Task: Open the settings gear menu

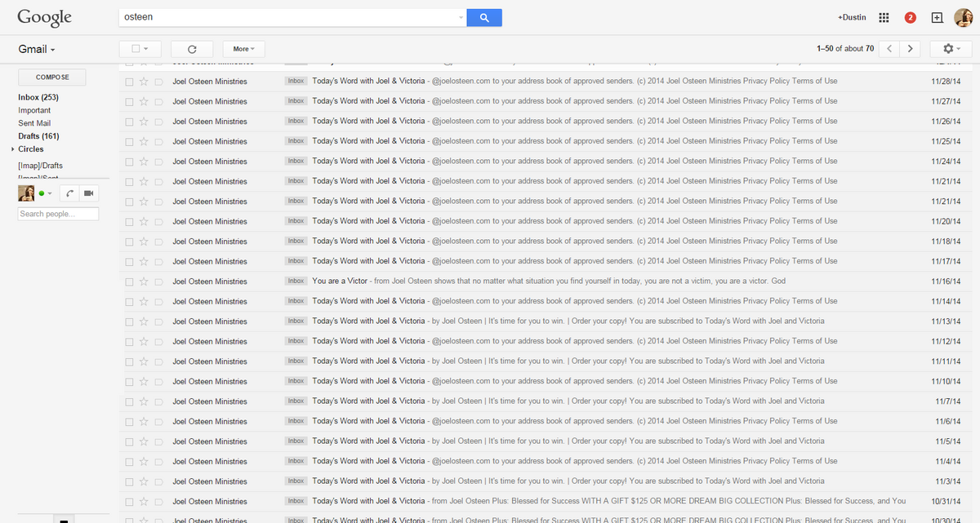Action: [951, 49]
